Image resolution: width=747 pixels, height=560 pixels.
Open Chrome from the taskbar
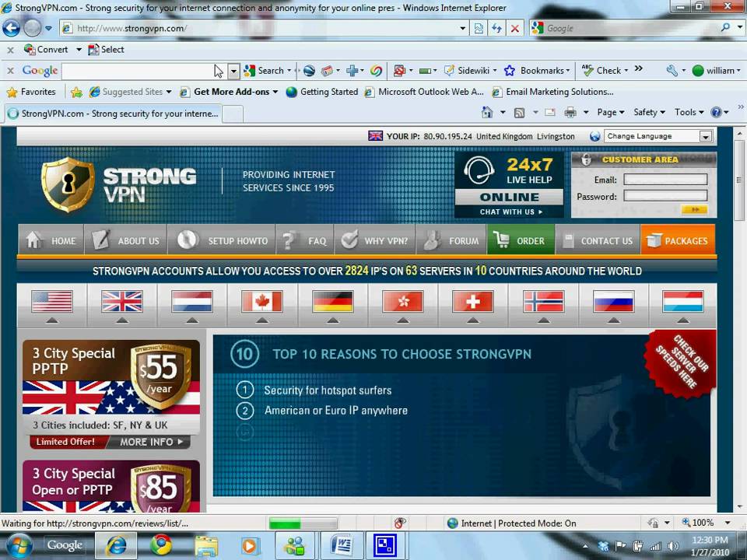click(161, 545)
